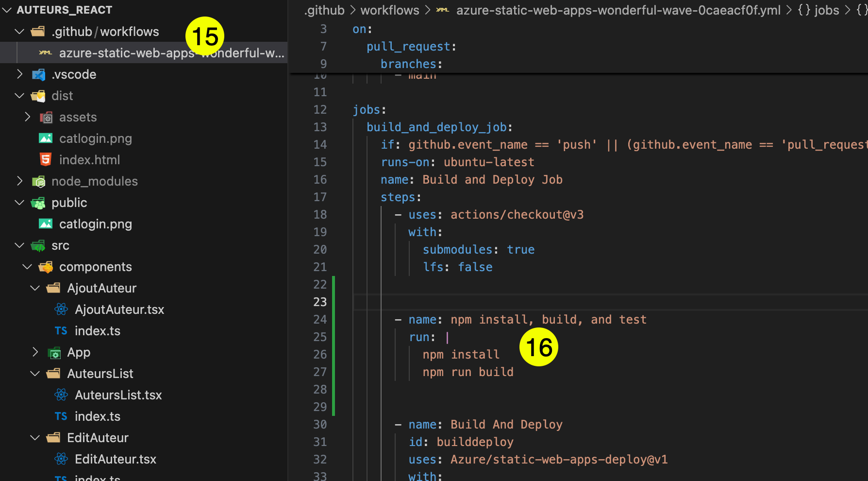The image size is (868, 481).
Task: Click the components folder icon under src
Action: 46,266
